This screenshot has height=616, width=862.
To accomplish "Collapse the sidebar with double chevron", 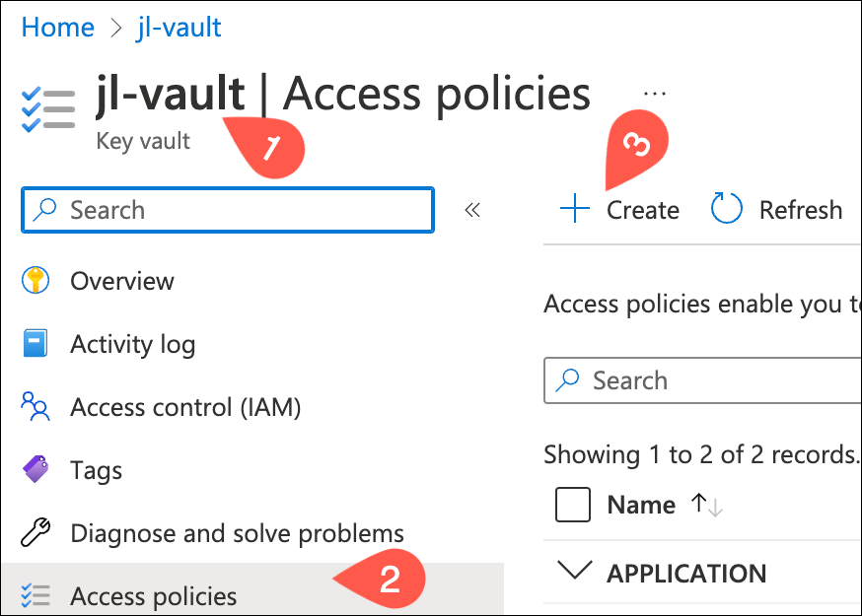I will tap(472, 210).
